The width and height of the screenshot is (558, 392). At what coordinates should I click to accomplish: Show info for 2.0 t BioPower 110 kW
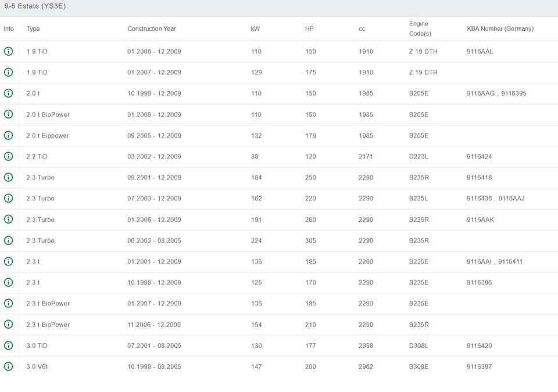[x=8, y=114]
